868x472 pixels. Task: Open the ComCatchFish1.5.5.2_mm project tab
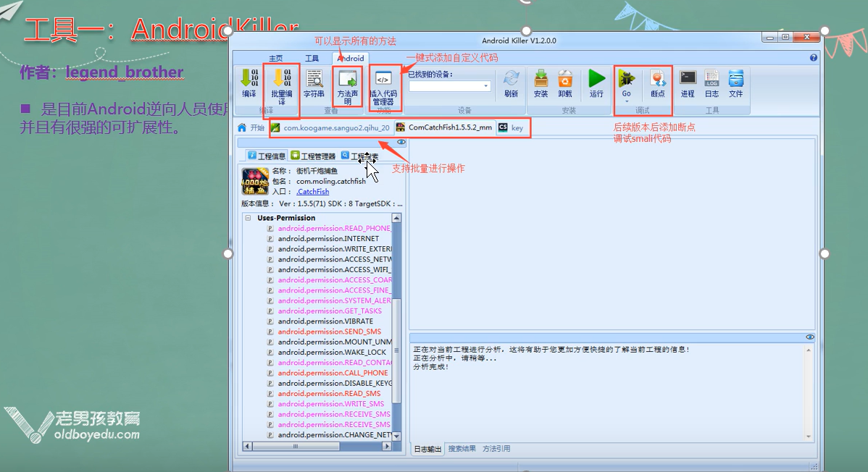pyautogui.click(x=449, y=127)
